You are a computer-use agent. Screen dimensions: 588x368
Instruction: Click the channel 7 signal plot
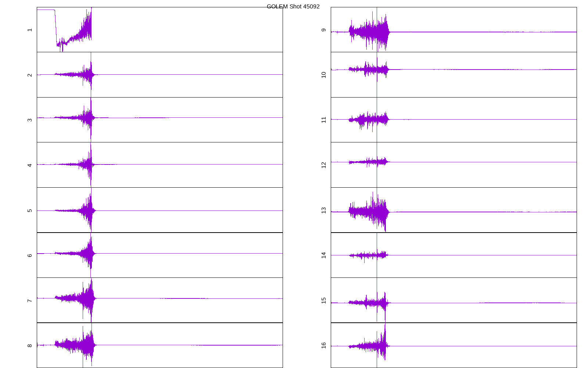[x=159, y=300]
